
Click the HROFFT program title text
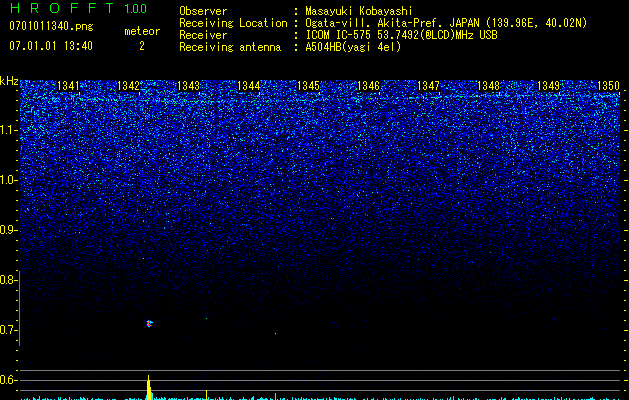pyautogui.click(x=61, y=8)
